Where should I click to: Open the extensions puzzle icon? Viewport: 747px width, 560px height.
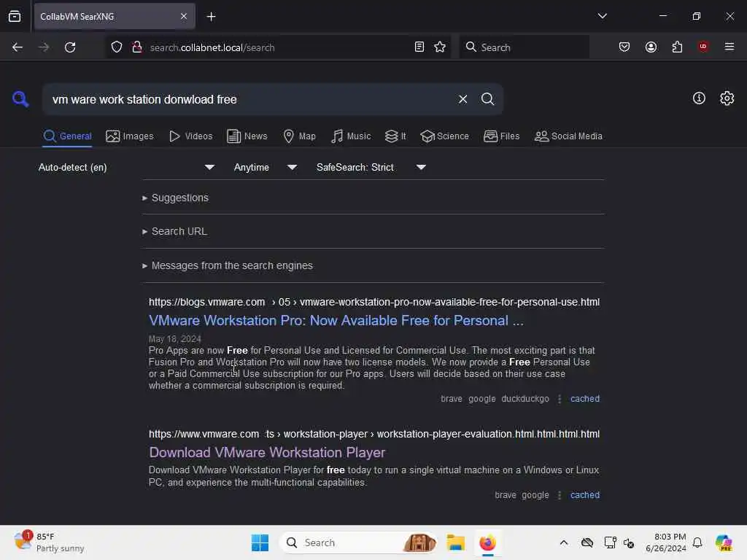(677, 47)
